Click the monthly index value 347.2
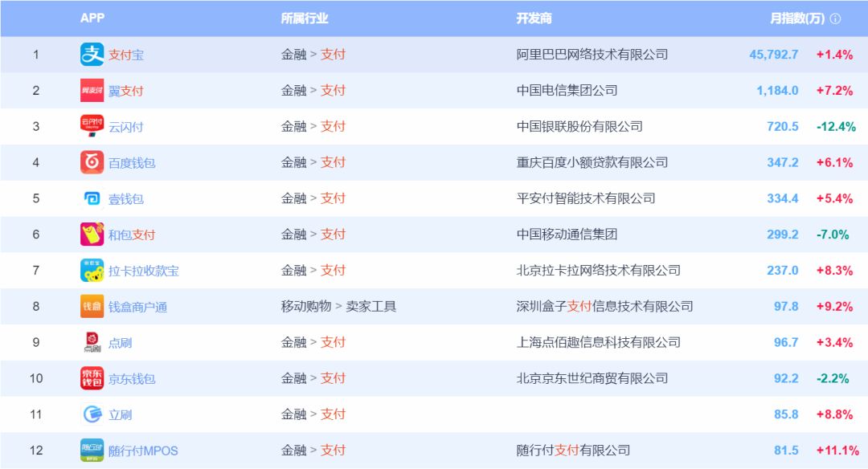The image size is (868, 469). [783, 162]
